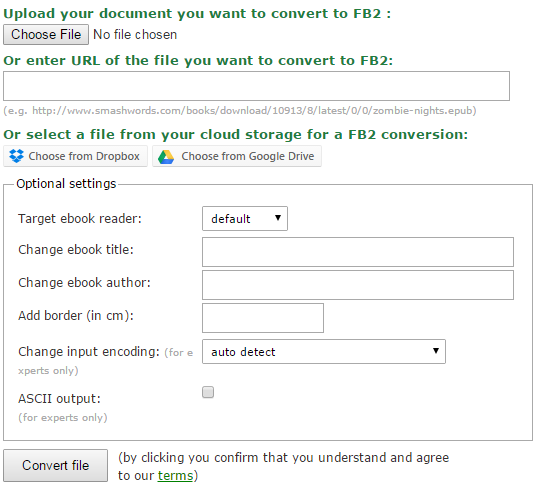Click the arrow on the default reader dropdown
This screenshot has height=489, width=537.
coord(278,217)
